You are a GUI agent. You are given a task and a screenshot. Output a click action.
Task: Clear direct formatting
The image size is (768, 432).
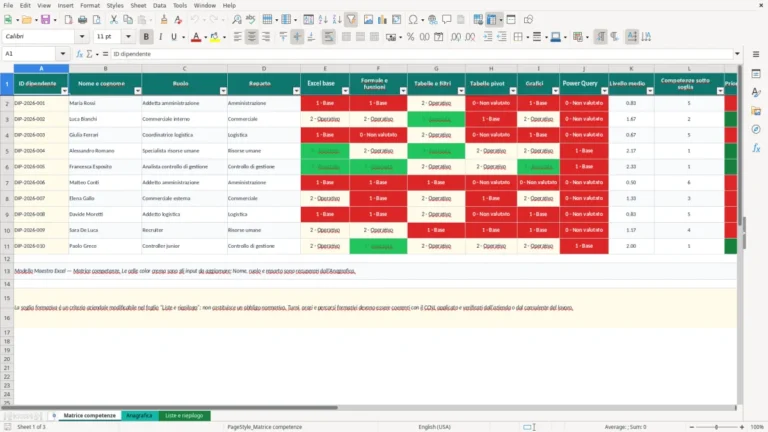coord(178,20)
